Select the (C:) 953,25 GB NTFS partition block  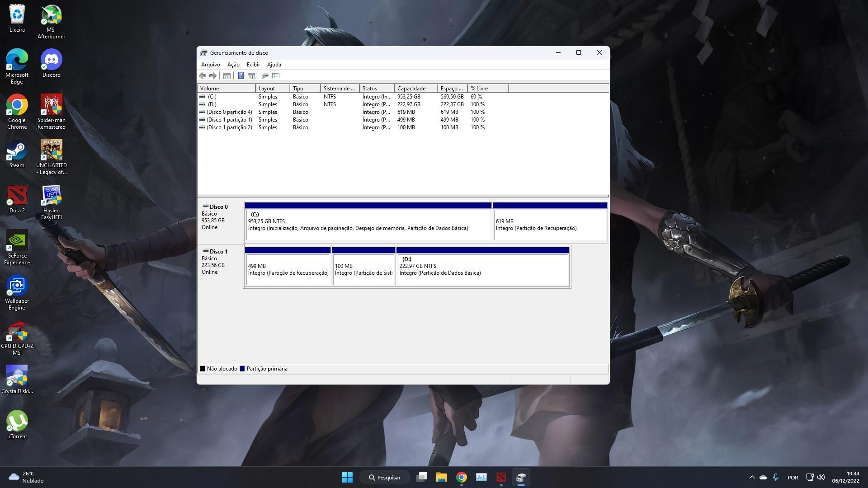pos(368,222)
